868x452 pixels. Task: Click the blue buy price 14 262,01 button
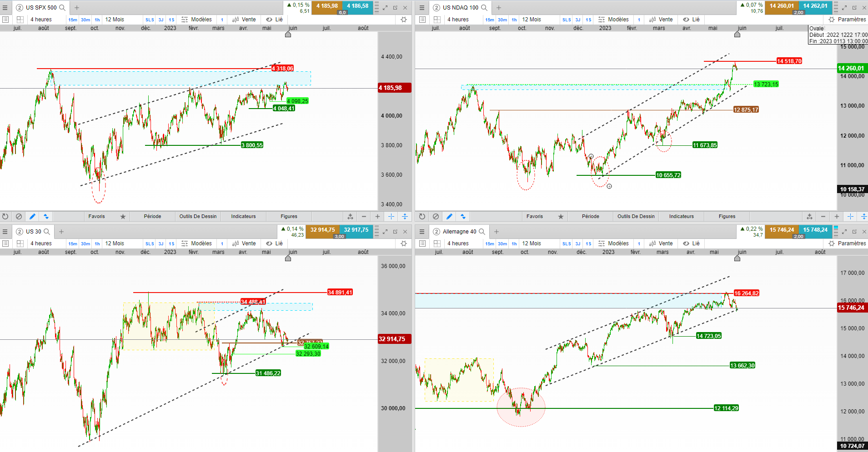(815, 6)
